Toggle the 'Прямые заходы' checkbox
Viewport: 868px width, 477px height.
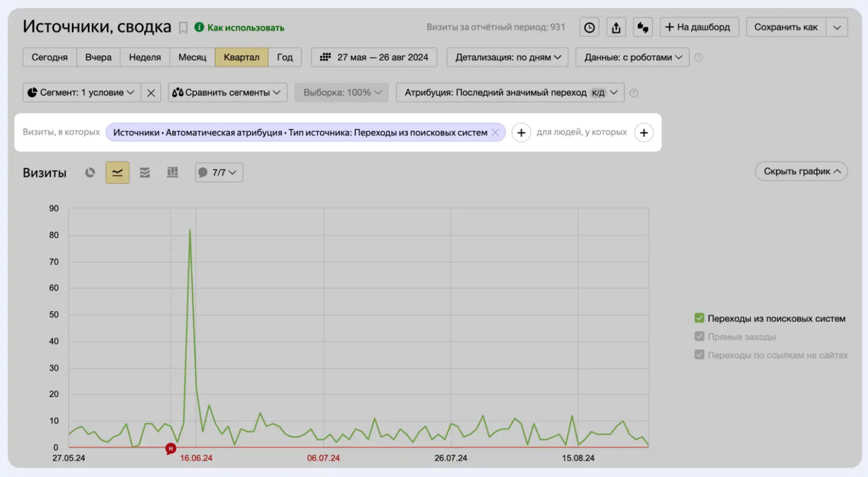point(700,337)
